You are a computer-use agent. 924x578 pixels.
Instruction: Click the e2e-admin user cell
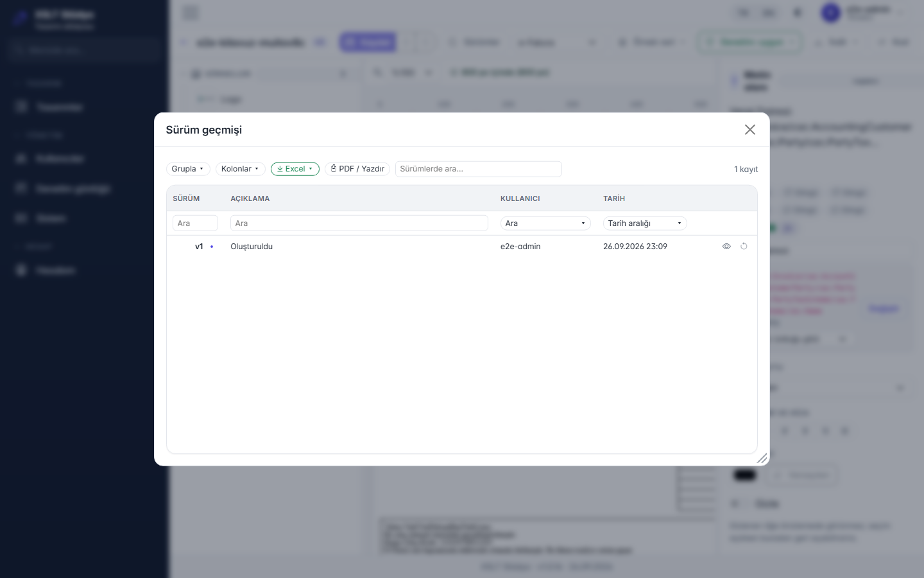tap(520, 247)
